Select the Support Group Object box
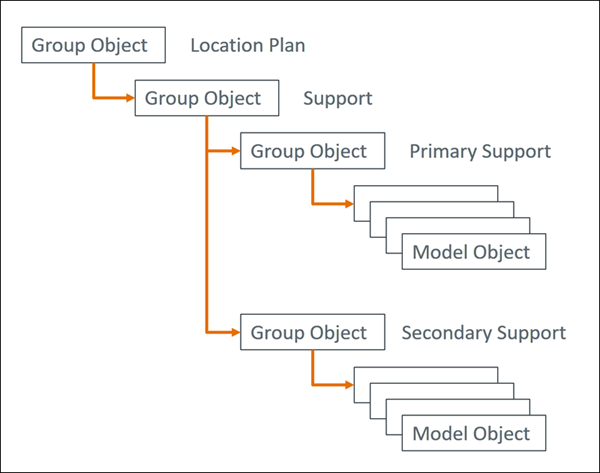This screenshot has width=600, height=473. pos(204,99)
